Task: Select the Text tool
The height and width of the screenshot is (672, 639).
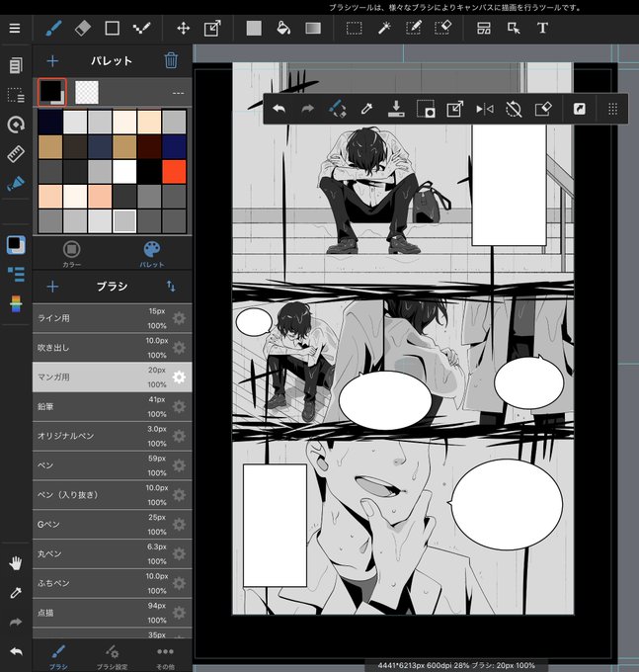Action: point(542,29)
